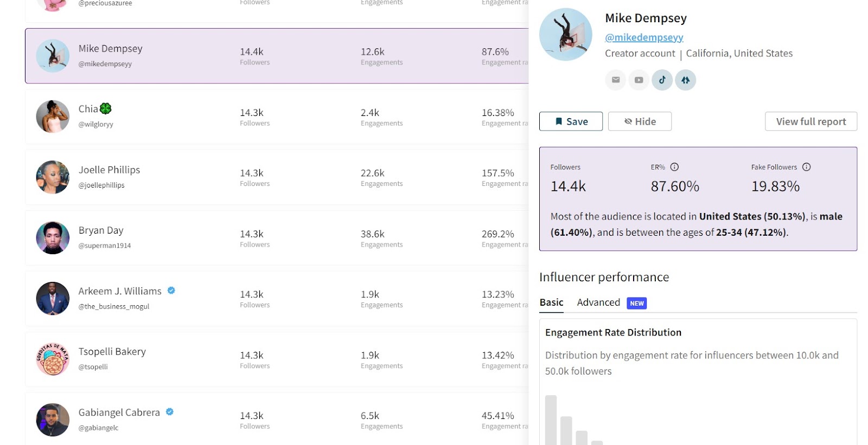Open the TikTok profile icon
This screenshot has width=868, height=445.
(662, 80)
